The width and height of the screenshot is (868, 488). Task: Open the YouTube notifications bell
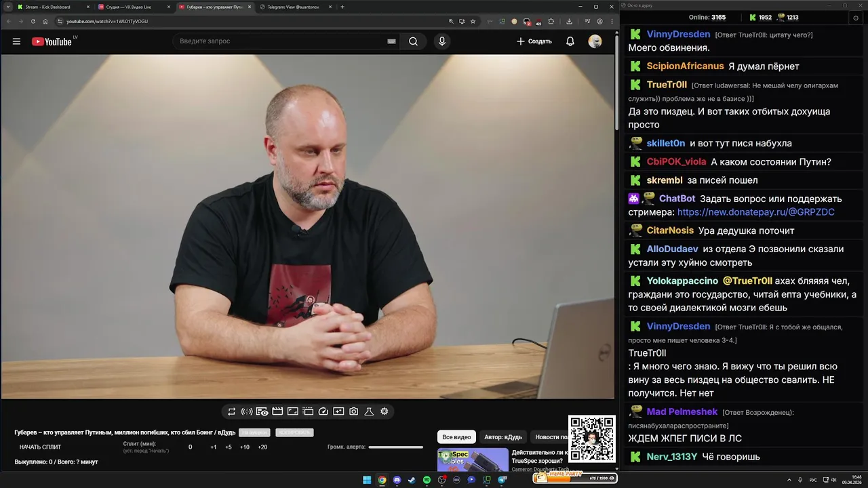point(570,41)
